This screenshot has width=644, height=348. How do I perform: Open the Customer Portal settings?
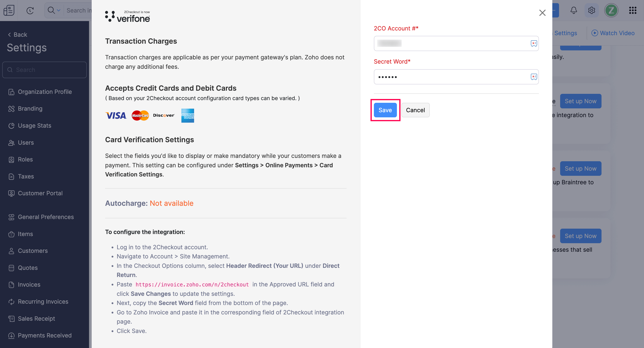tap(40, 193)
